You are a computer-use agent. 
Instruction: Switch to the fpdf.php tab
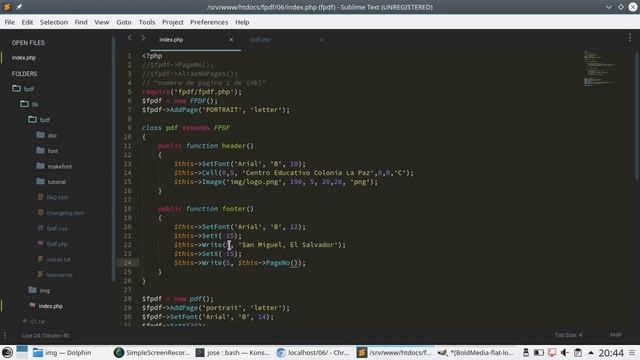(x=260, y=40)
